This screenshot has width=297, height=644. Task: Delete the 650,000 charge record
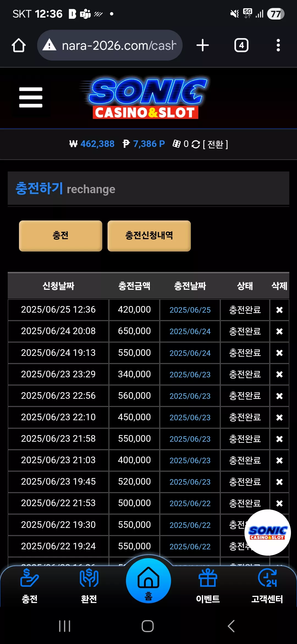[279, 331]
